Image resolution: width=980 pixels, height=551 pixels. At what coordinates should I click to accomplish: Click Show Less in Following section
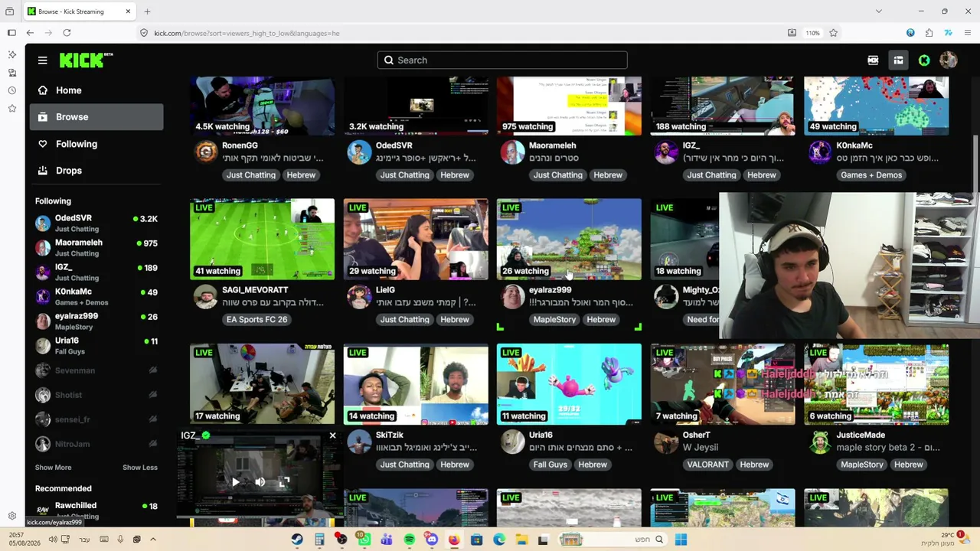[140, 468]
